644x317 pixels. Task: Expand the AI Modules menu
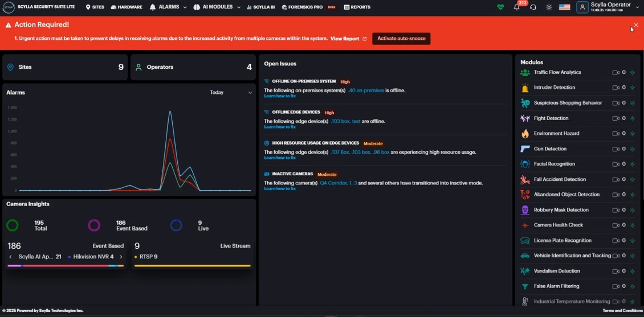(217, 7)
